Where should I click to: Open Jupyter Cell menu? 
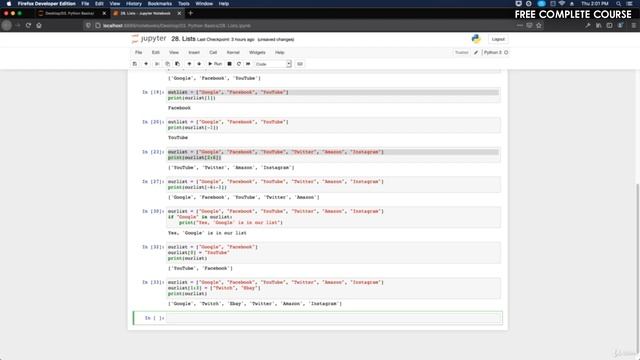tap(213, 53)
